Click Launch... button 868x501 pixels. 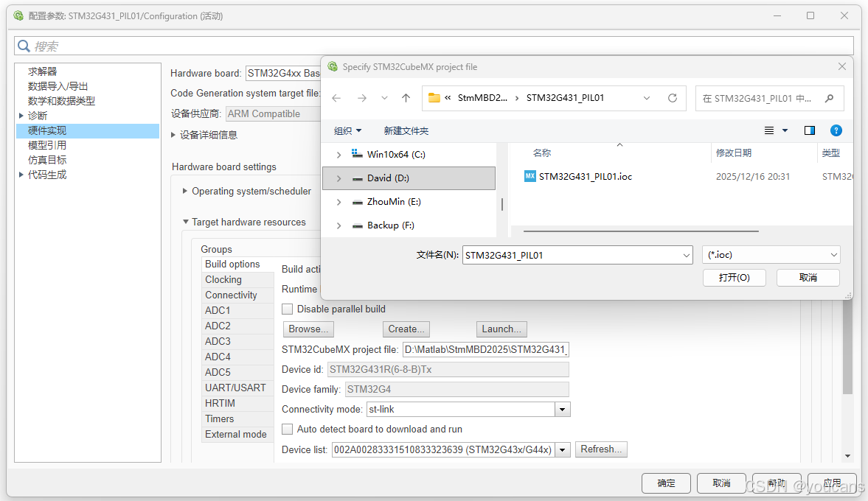(x=501, y=329)
